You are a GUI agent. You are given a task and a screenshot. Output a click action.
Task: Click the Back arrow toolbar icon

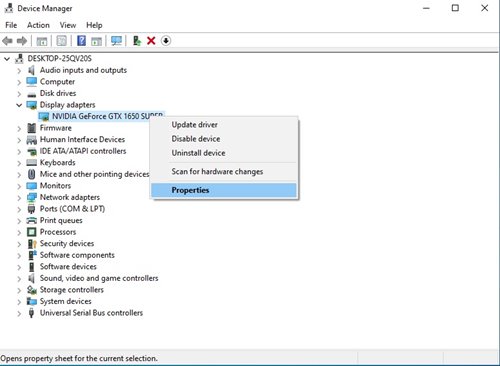point(7,41)
